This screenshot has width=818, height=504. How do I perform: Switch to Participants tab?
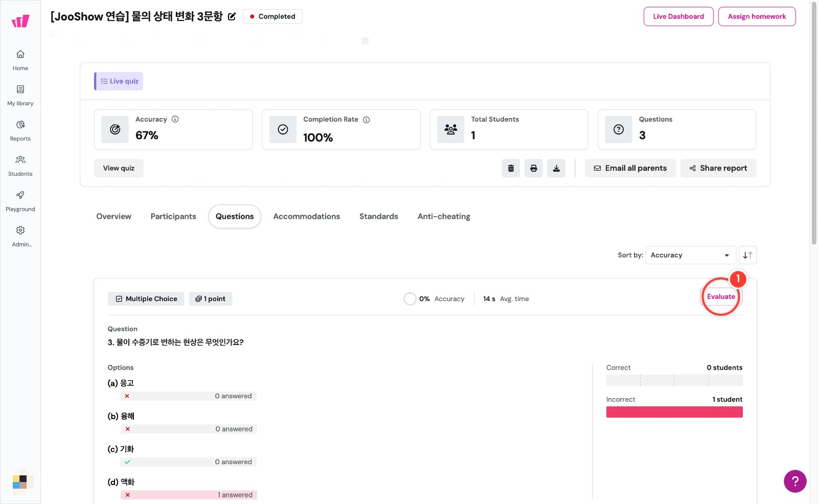coord(173,216)
